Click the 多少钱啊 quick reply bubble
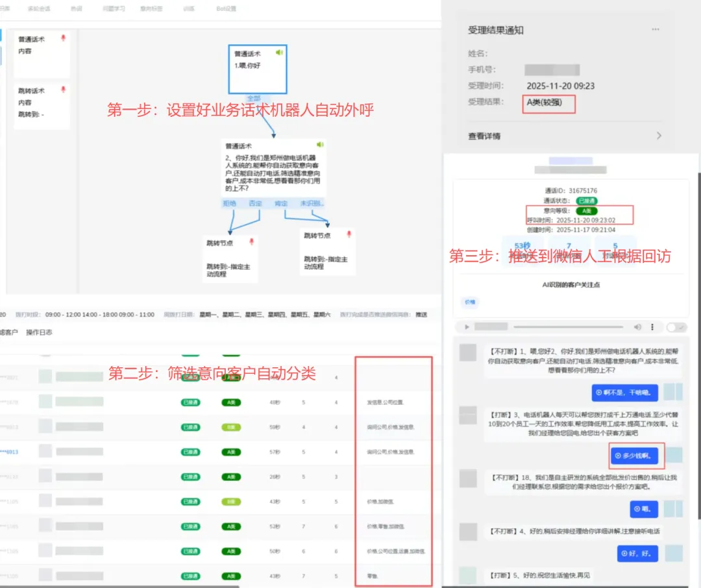Image resolution: width=701 pixels, height=588 pixels. 636,456
